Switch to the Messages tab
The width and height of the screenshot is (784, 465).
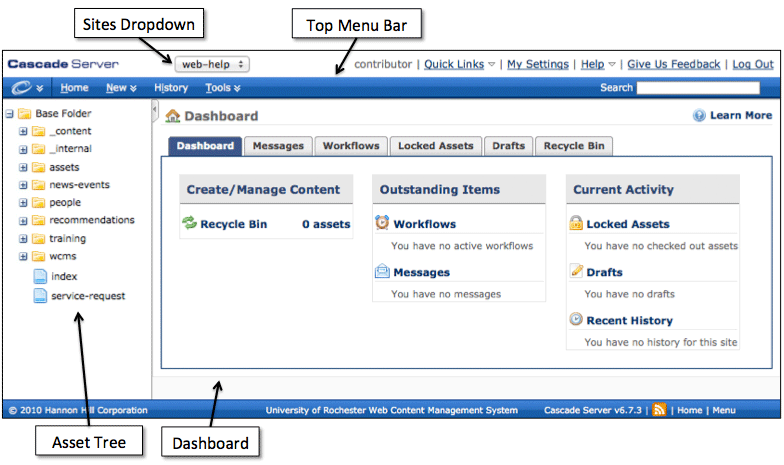(278, 146)
